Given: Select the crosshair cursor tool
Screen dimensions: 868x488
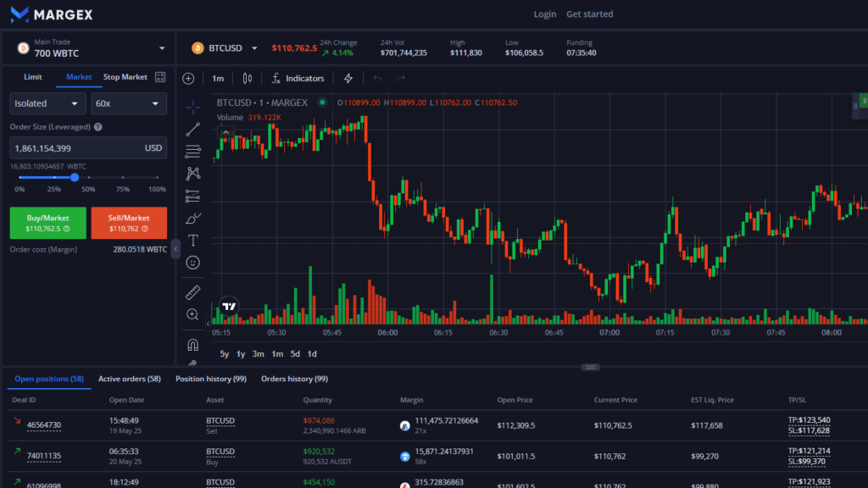Looking at the screenshot, I should (x=192, y=107).
